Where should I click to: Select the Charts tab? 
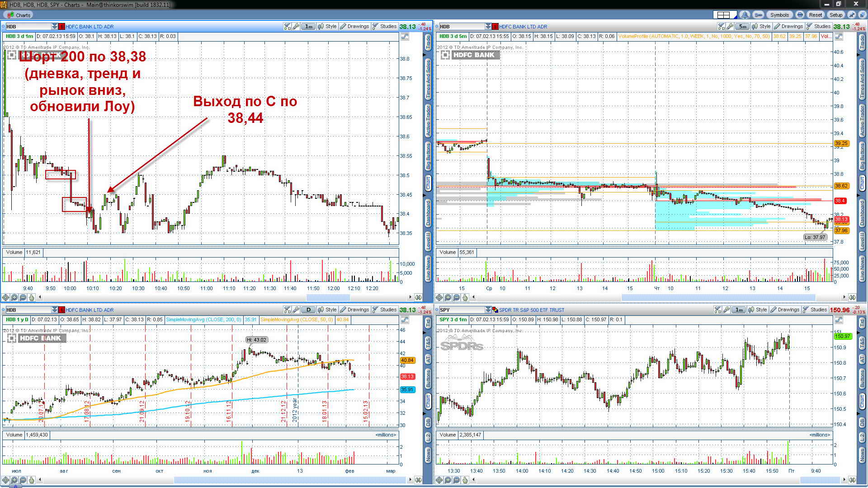19,15
